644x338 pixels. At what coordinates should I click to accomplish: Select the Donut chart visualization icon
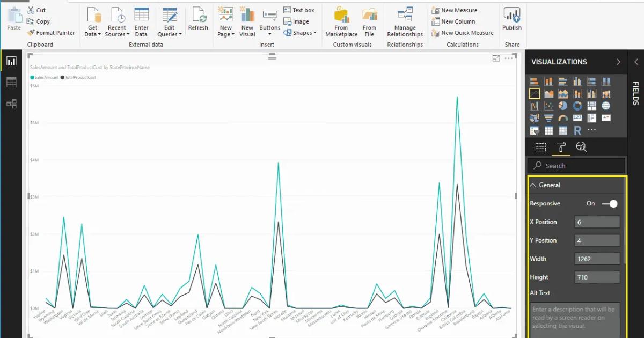click(577, 106)
